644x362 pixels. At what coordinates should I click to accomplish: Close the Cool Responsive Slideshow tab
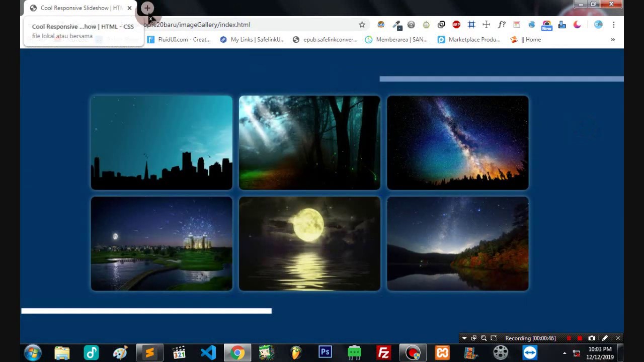[x=129, y=8]
